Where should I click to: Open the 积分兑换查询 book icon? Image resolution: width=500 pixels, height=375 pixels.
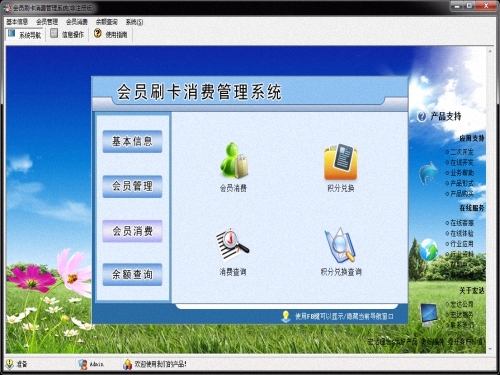click(340, 245)
